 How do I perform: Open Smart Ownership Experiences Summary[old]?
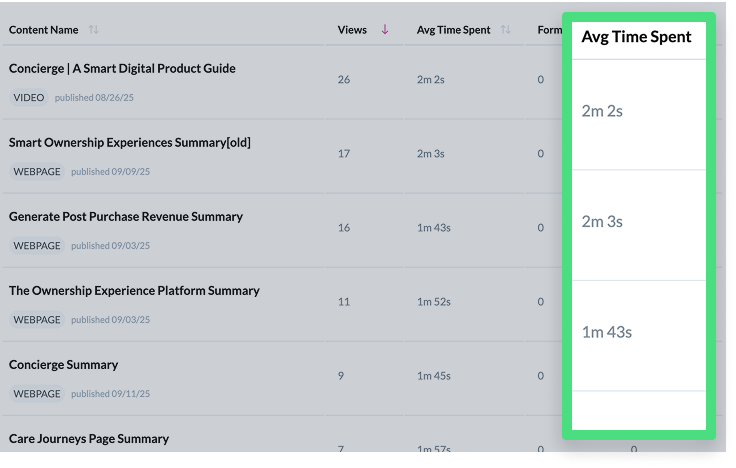point(129,142)
